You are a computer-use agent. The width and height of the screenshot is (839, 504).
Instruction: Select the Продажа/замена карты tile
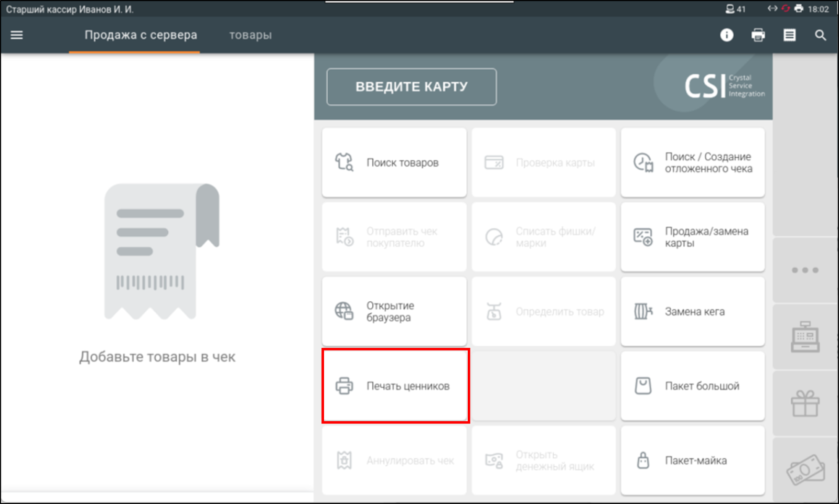tap(693, 237)
